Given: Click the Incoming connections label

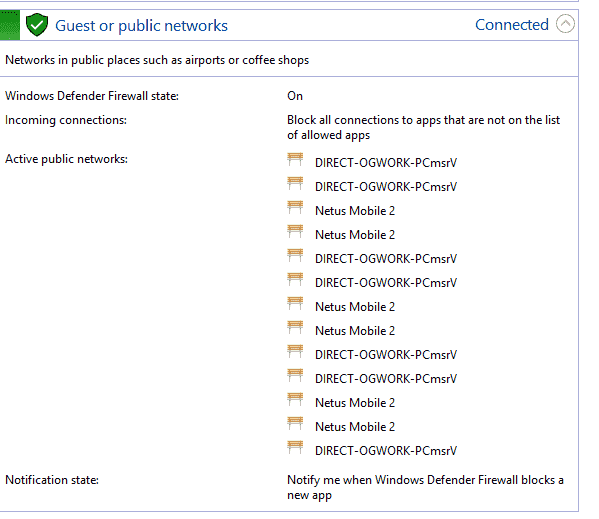Looking at the screenshot, I should (66, 120).
